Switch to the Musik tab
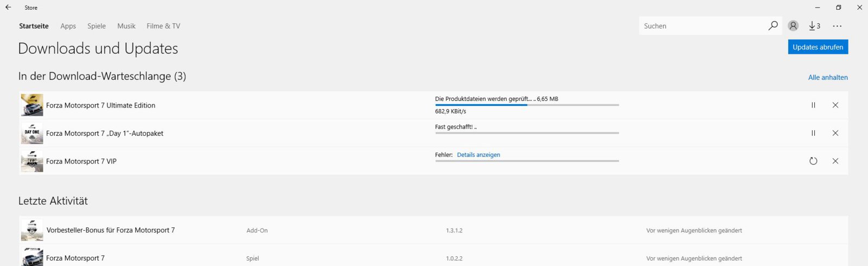Viewport: 868px width, 266px height. [x=126, y=26]
